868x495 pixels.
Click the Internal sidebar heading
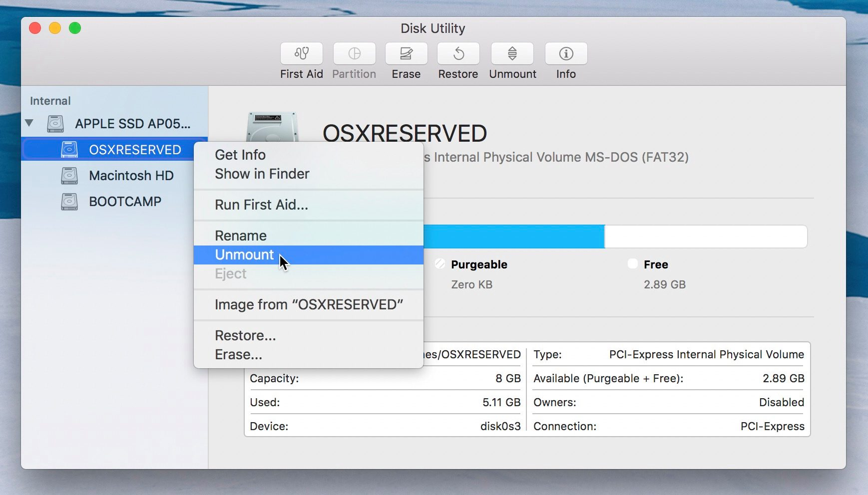(50, 101)
